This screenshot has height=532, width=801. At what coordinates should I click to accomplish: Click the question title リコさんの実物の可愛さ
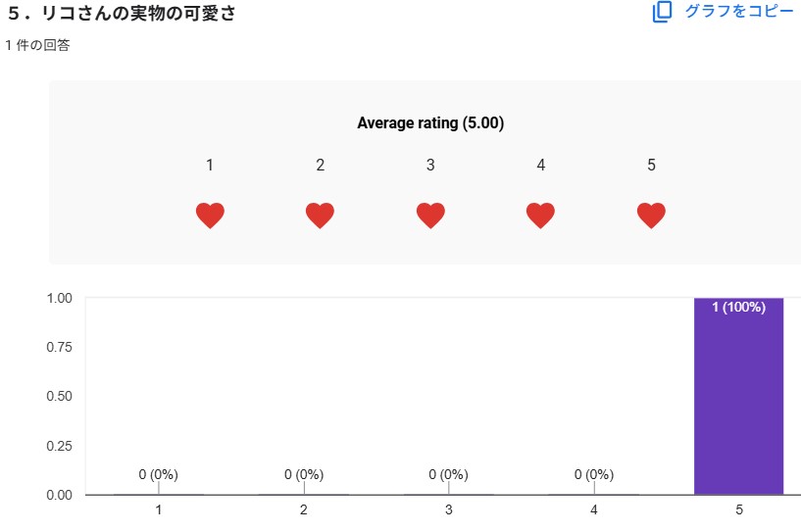[138, 14]
